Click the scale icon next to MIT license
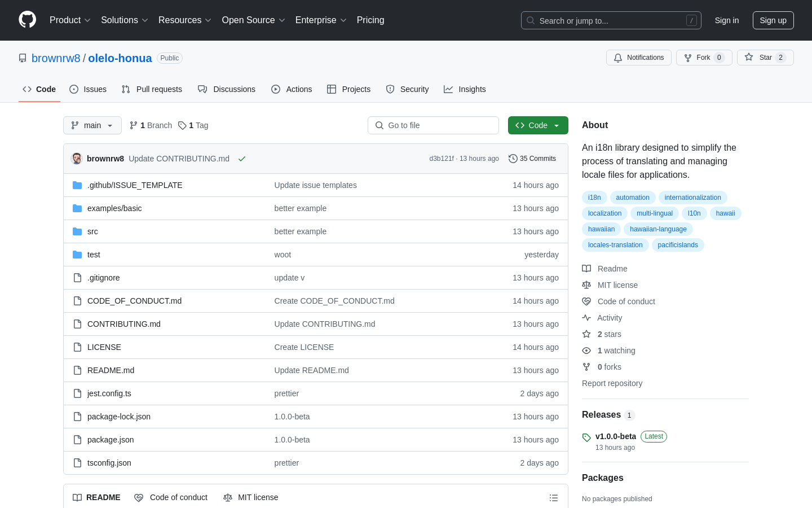 pos(586,285)
